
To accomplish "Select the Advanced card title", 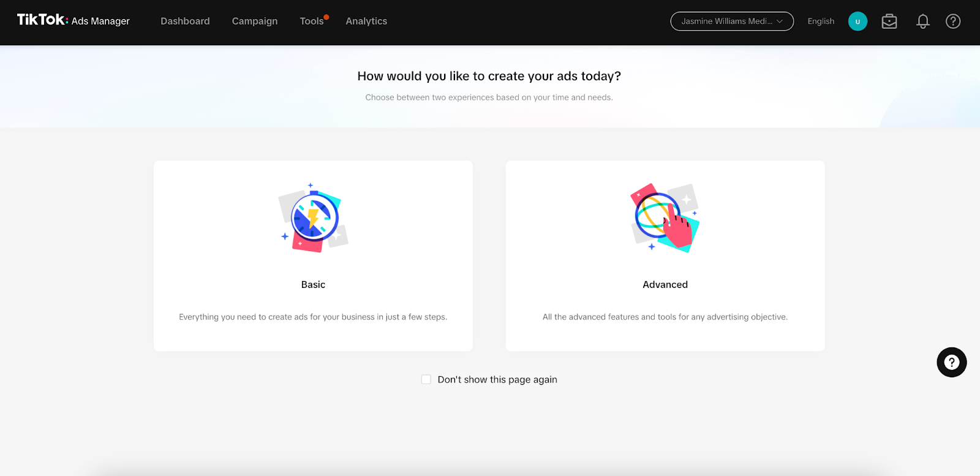I will [x=665, y=285].
